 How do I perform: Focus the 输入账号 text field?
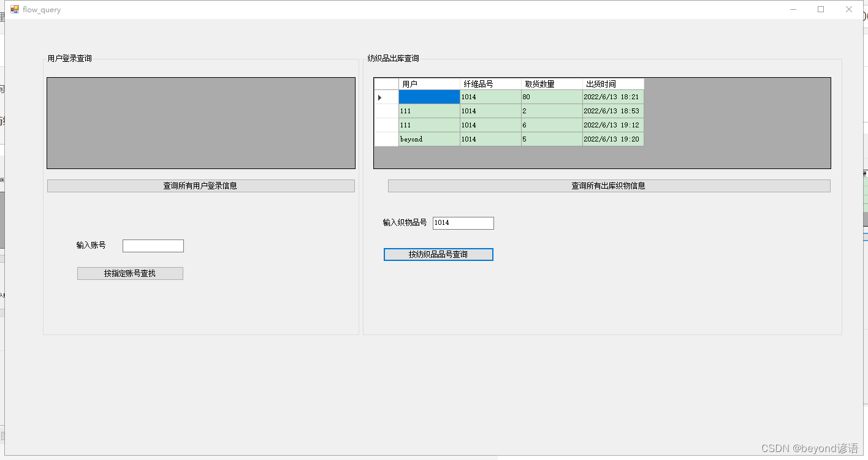pos(153,246)
